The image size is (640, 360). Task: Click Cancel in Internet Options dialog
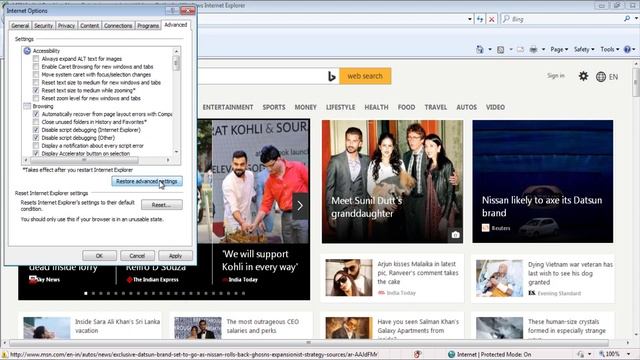click(x=137, y=256)
